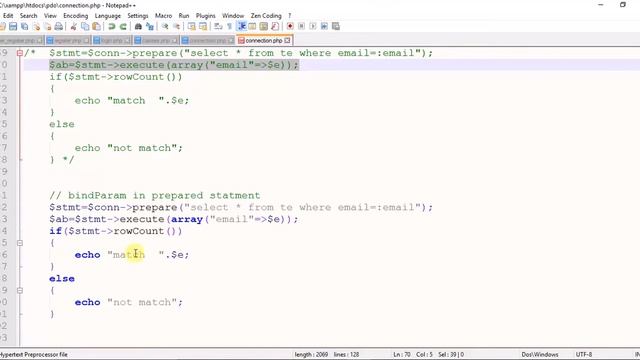This screenshot has height=360, width=640.
Task: Open the Replace dialog icon
Action: coord(150,27)
